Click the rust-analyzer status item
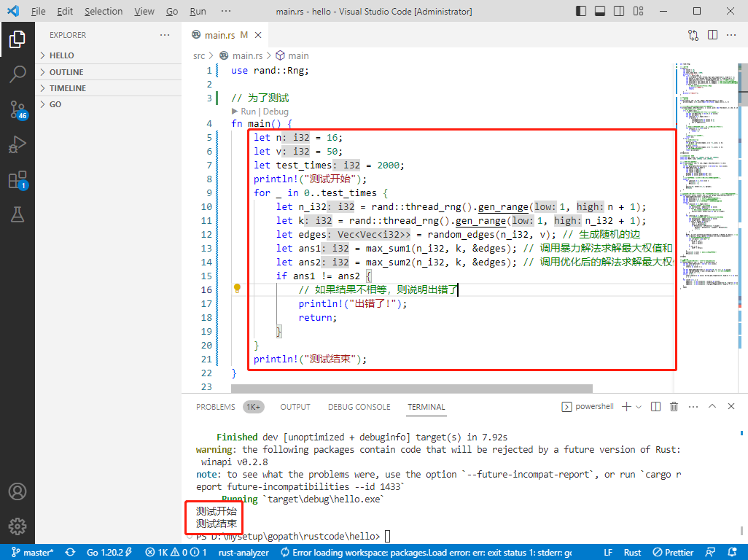 [244, 553]
